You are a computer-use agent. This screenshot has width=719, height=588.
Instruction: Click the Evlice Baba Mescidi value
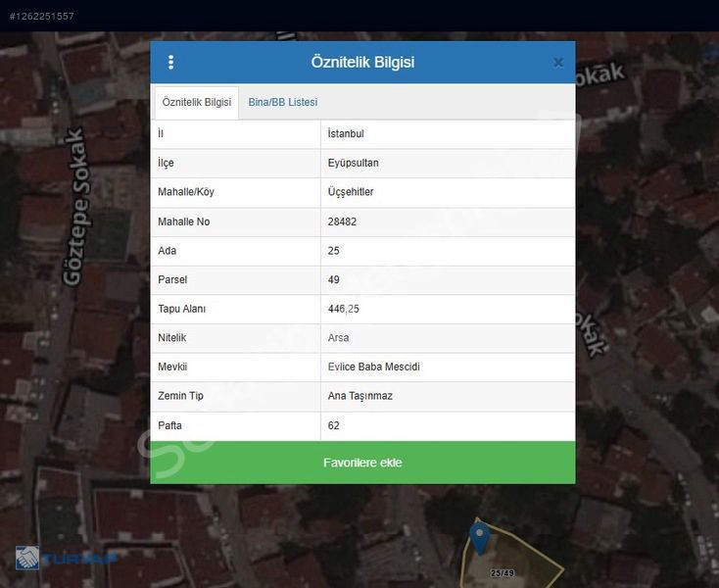pyautogui.click(x=373, y=367)
